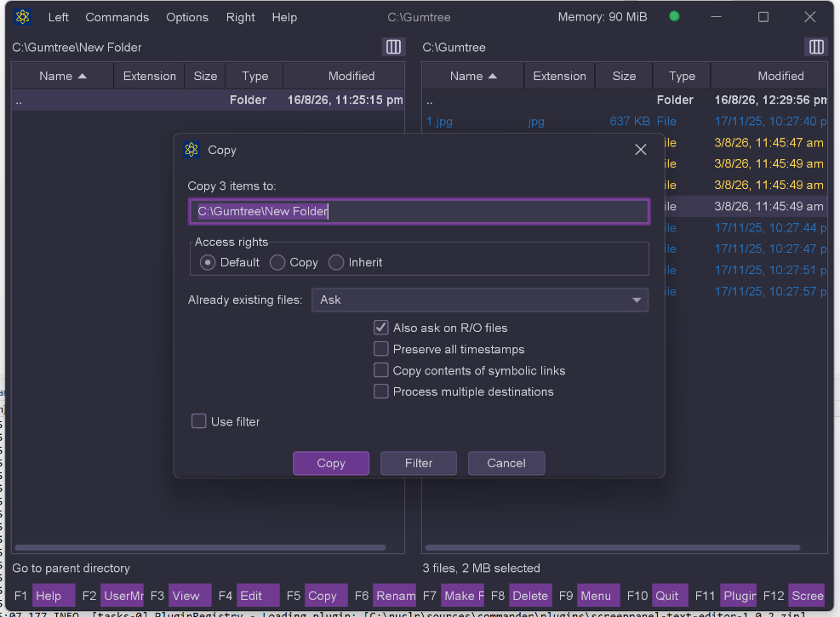
Task: Click F2 UserMenu function key button
Action: [x=123, y=596]
